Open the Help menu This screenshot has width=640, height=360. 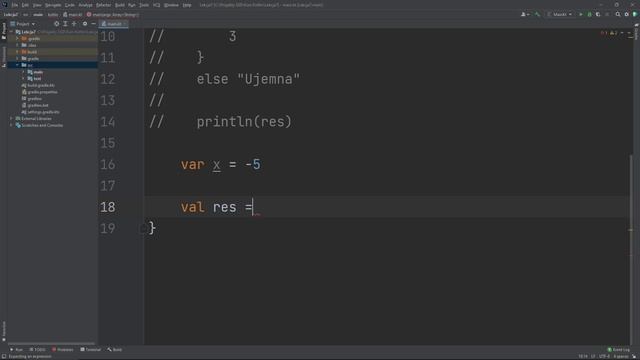coord(187,5)
